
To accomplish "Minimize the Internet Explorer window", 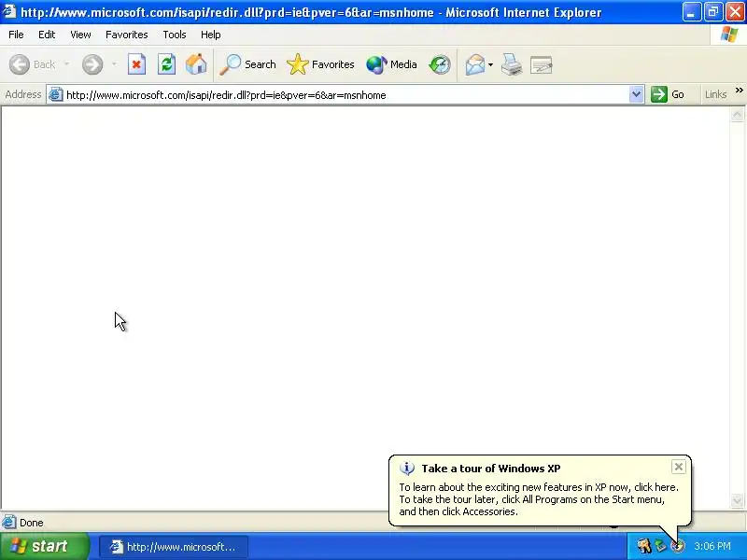I will [x=692, y=12].
